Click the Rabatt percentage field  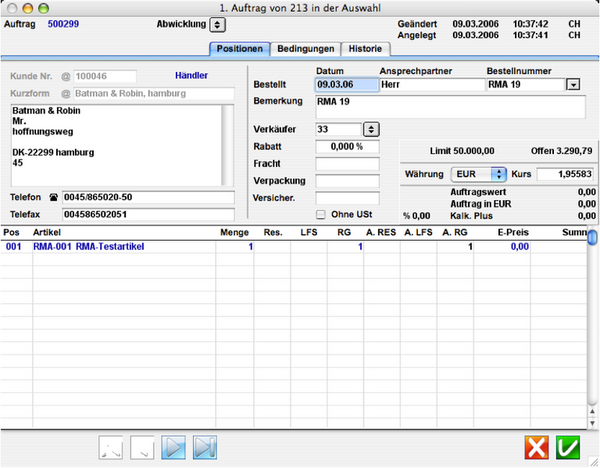[347, 146]
